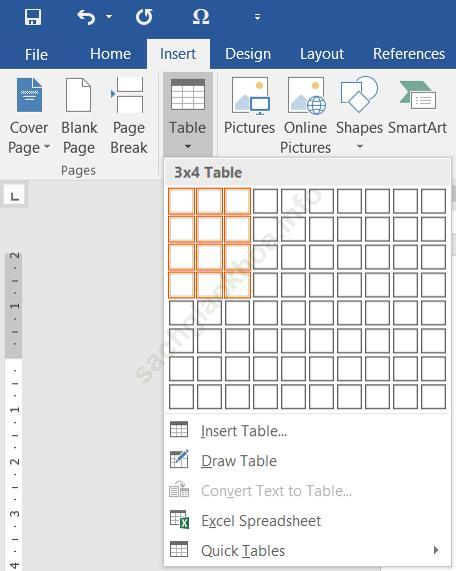Insert a Cover Page
The width and height of the screenshot is (456, 571).
[28, 117]
